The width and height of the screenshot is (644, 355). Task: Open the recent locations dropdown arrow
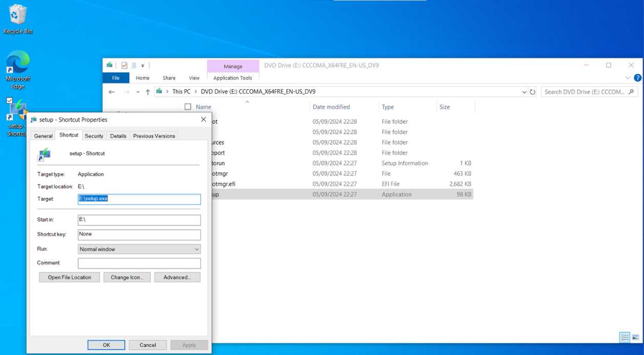point(137,92)
